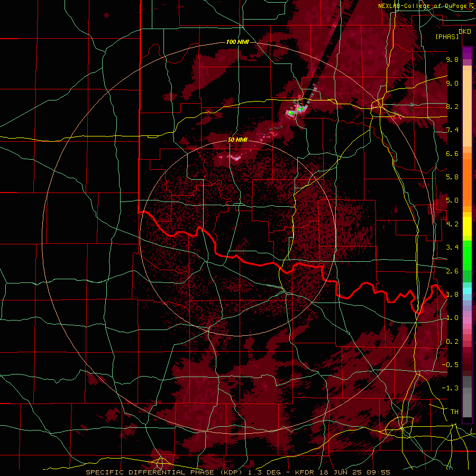Select the -1.3 legend value
The width and height of the screenshot is (476, 476).
tap(450, 388)
